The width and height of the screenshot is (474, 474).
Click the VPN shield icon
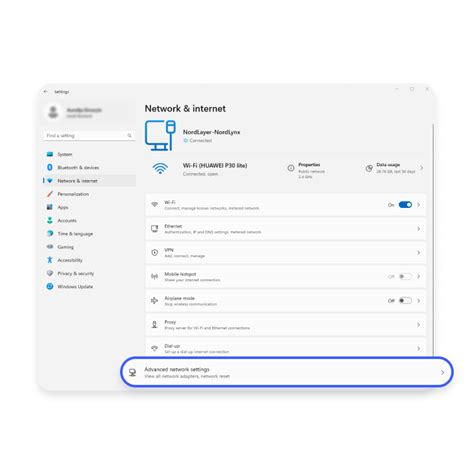click(x=154, y=252)
